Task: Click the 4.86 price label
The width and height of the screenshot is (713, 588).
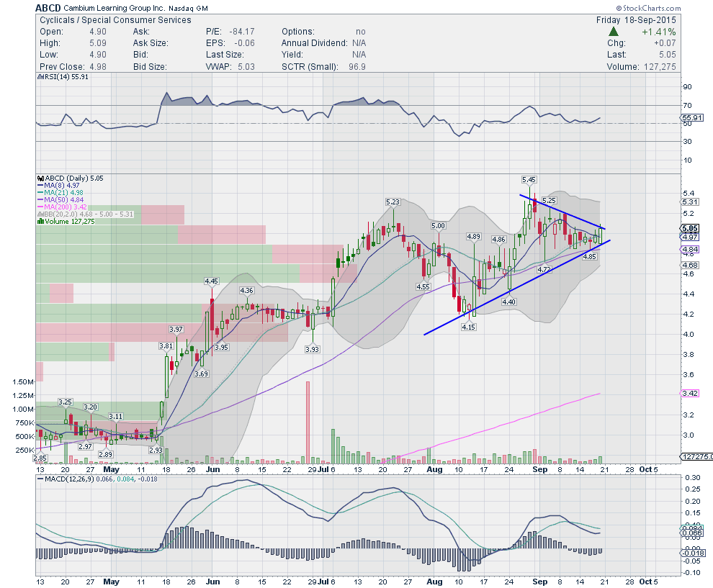Action: [499, 239]
